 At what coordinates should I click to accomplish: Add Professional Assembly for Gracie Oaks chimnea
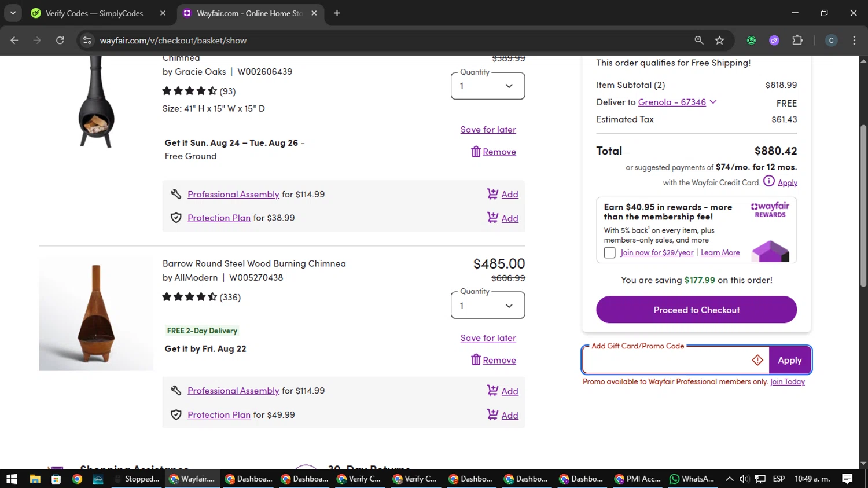point(502,195)
